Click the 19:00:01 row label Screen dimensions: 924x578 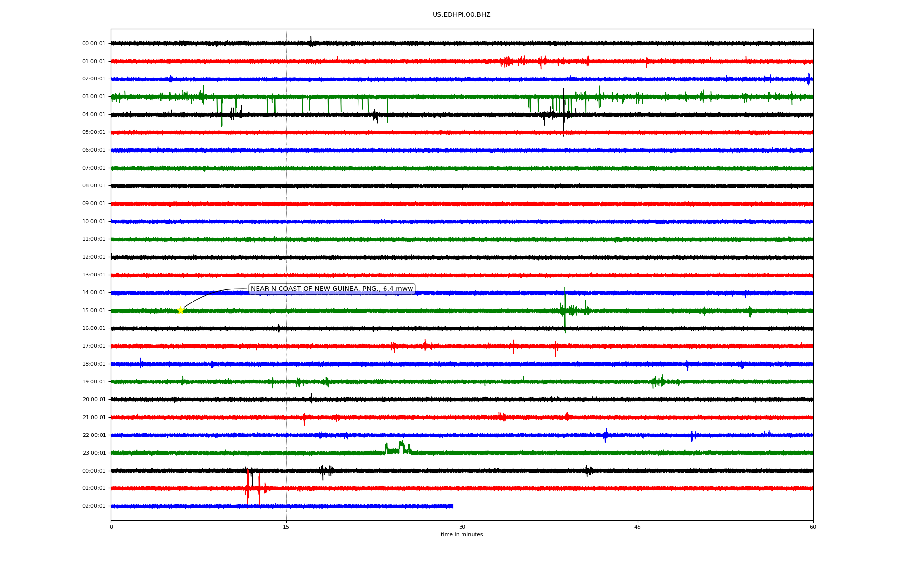pyautogui.click(x=94, y=382)
